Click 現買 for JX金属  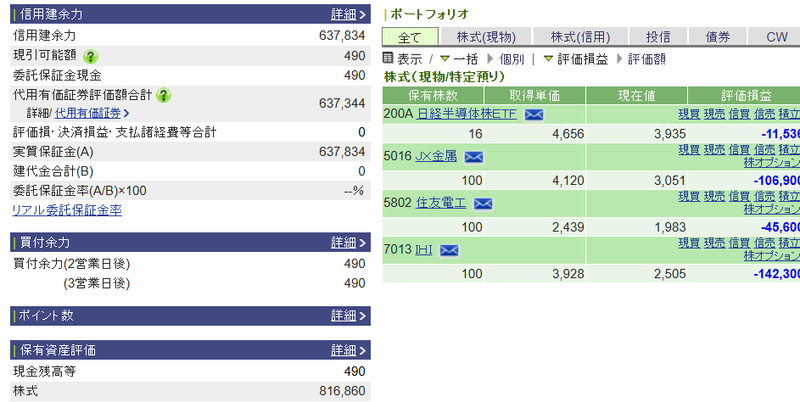point(689,149)
